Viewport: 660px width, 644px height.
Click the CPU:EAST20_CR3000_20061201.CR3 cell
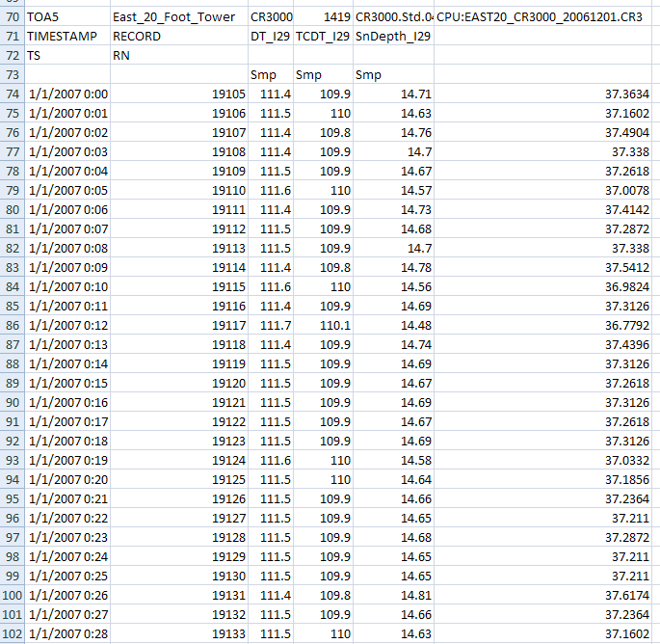[x=545, y=16]
